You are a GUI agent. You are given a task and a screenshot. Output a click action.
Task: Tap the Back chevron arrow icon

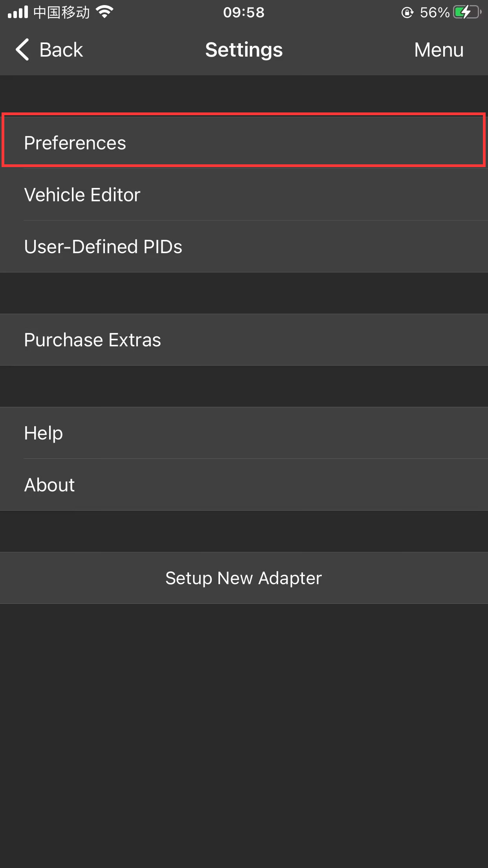tap(22, 50)
